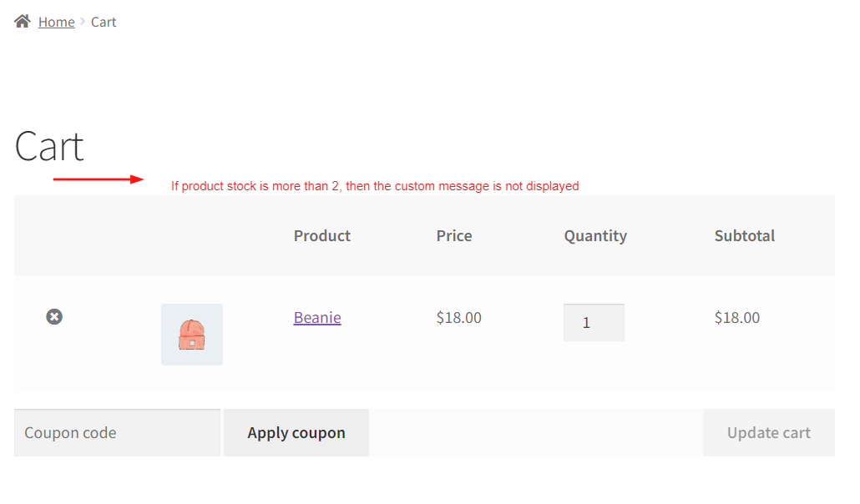This screenshot has width=860, height=504.
Task: Click the Cart breadcrumb label
Action: click(104, 22)
